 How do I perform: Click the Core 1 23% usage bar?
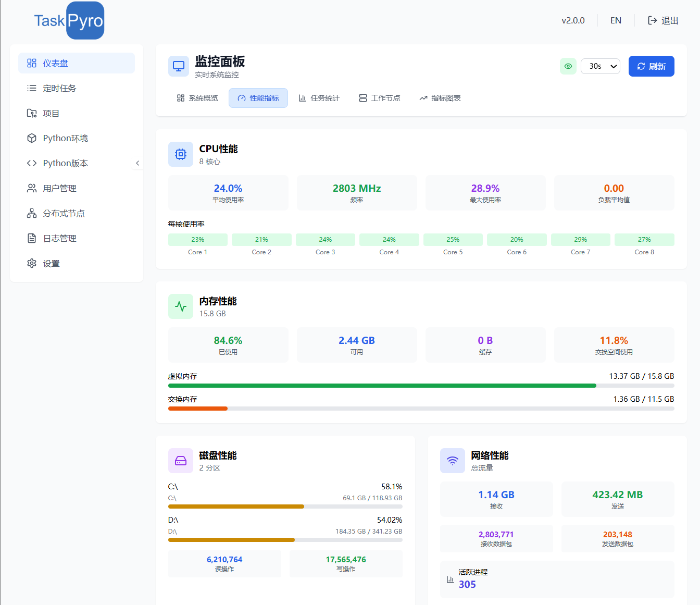[198, 240]
